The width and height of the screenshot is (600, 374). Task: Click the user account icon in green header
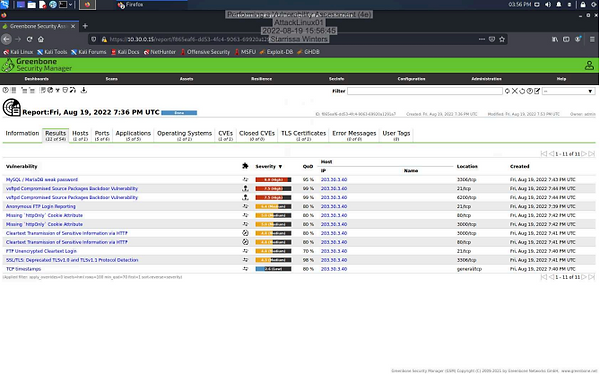tap(589, 65)
